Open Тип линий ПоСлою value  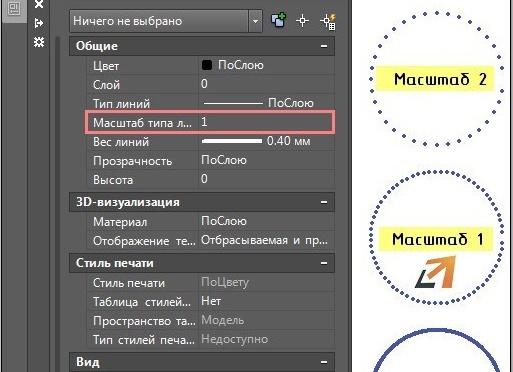click(266, 103)
